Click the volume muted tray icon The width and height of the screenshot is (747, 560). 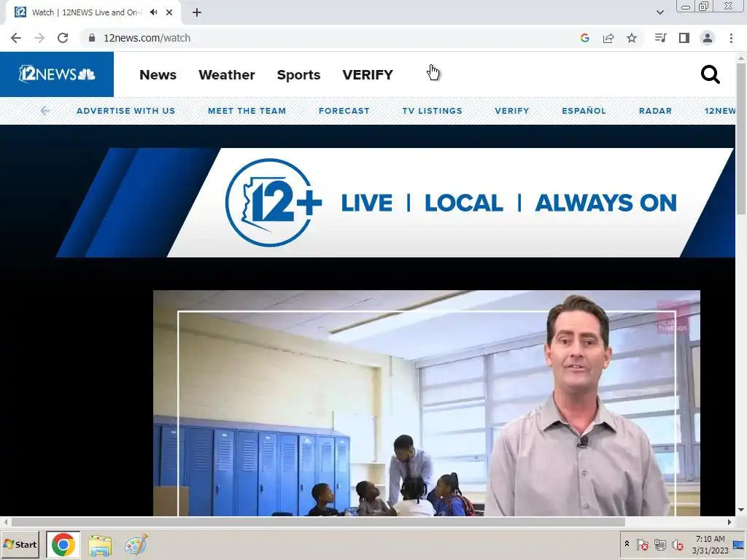(x=677, y=545)
